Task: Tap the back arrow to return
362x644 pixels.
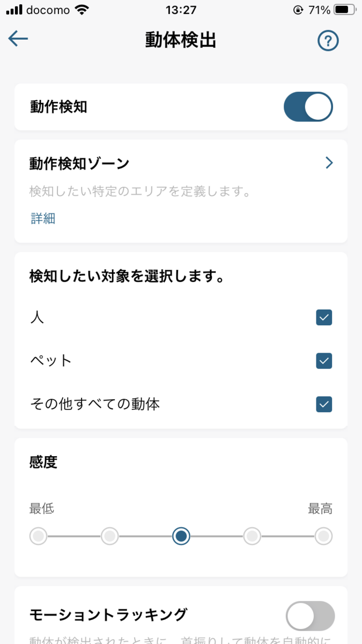Action: tap(18, 39)
